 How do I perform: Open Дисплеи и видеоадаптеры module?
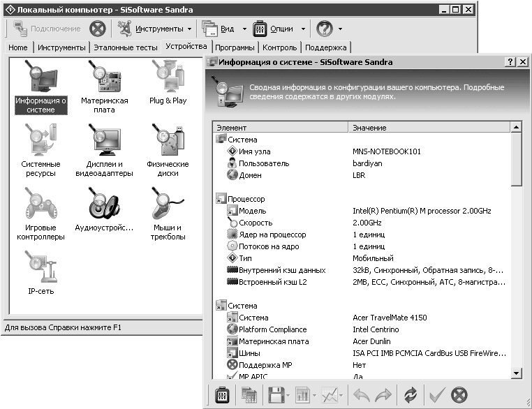(x=104, y=141)
